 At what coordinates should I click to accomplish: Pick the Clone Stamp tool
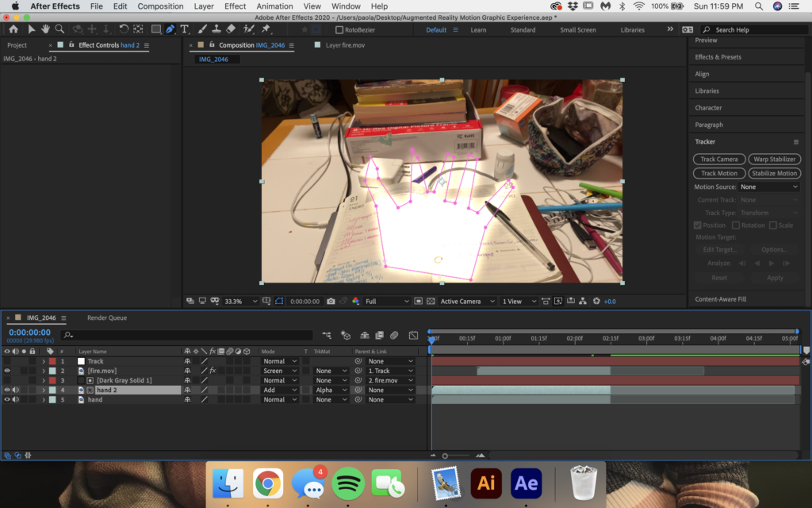point(216,29)
